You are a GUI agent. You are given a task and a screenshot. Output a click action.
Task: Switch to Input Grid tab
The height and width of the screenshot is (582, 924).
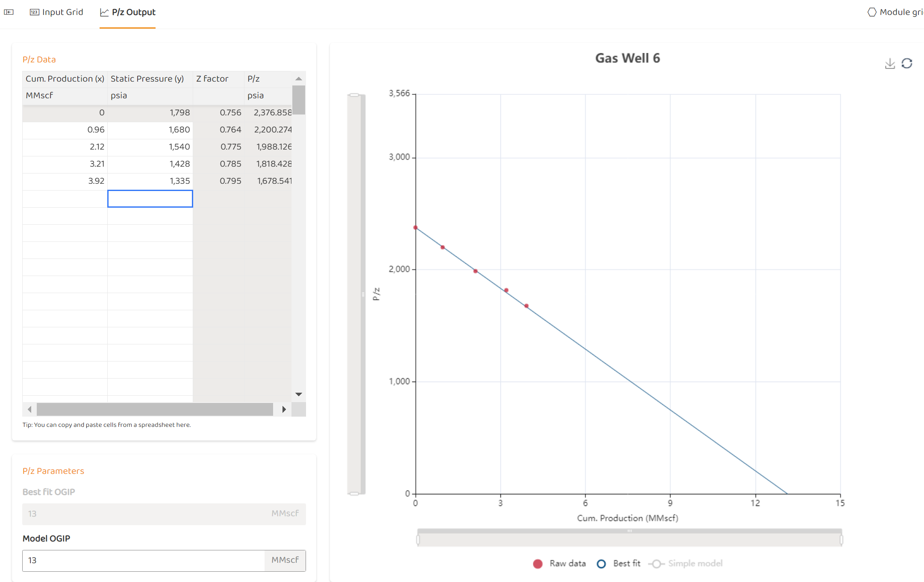click(x=62, y=12)
